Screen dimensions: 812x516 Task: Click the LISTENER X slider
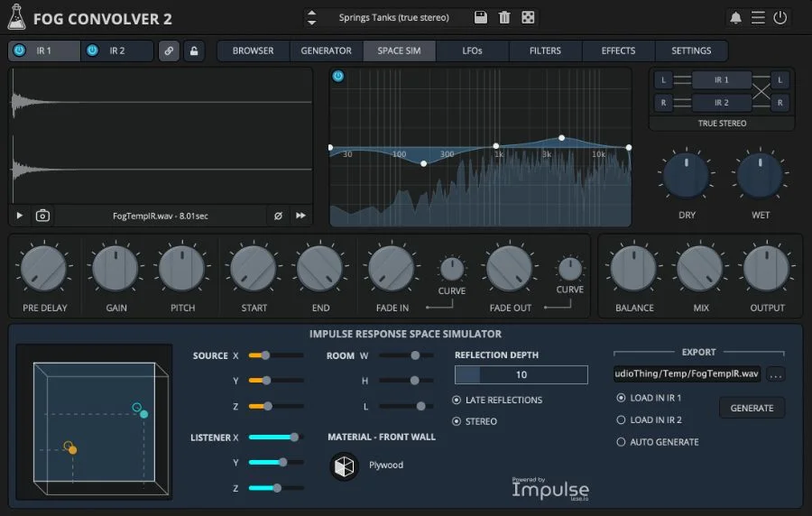(276, 437)
